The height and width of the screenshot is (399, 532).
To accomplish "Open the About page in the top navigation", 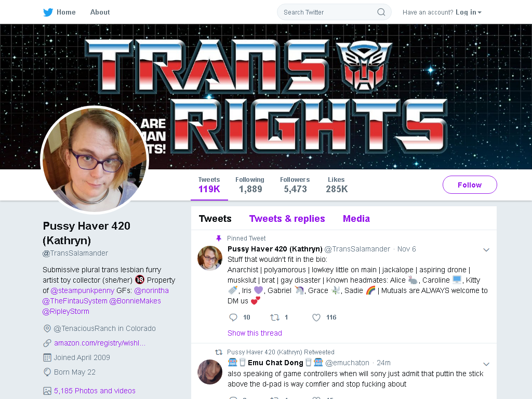I will tap(100, 12).
